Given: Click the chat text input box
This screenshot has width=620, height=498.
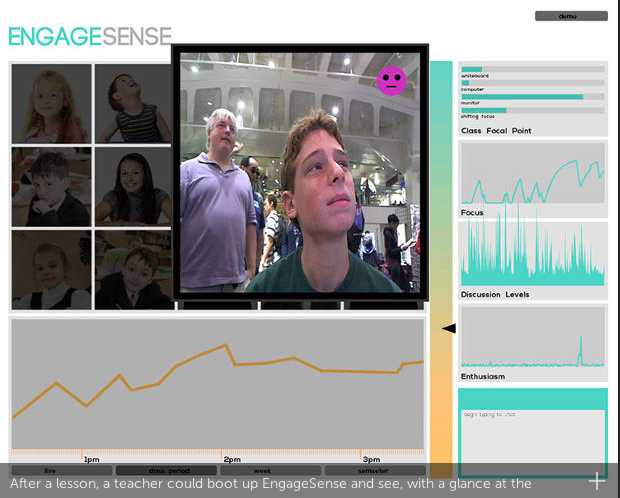Looking at the screenshot, I should pos(533,442).
